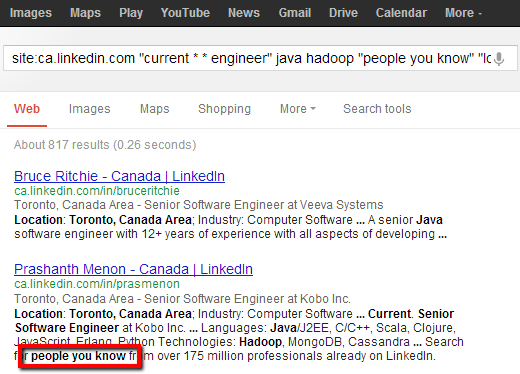The width and height of the screenshot is (520, 374).
Task: Go to News in top bar
Action: pos(244,13)
